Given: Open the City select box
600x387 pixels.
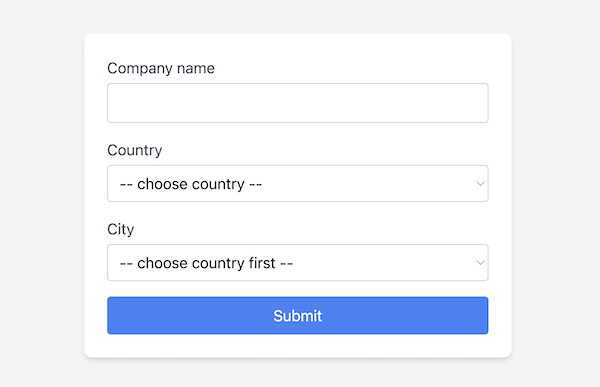Looking at the screenshot, I should (x=298, y=263).
